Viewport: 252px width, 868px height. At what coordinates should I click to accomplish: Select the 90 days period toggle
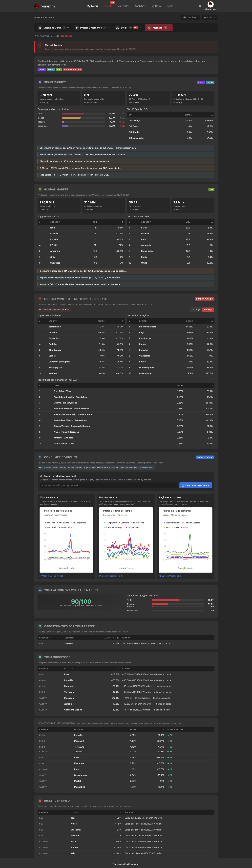pos(208,310)
